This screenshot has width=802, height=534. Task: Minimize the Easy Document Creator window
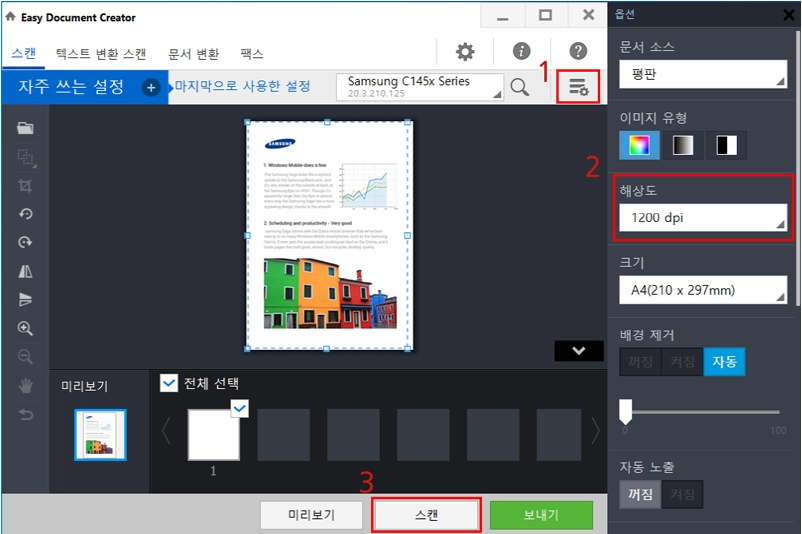(503, 15)
